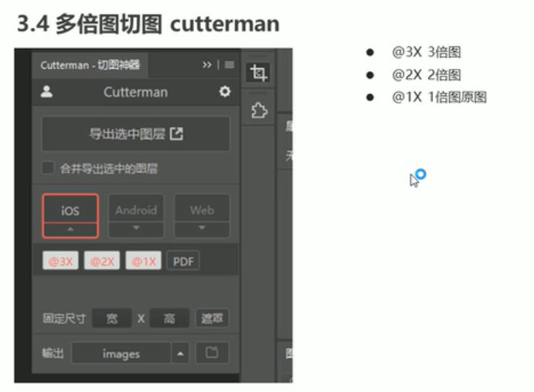Browse output folder with folder icon

tap(212, 353)
